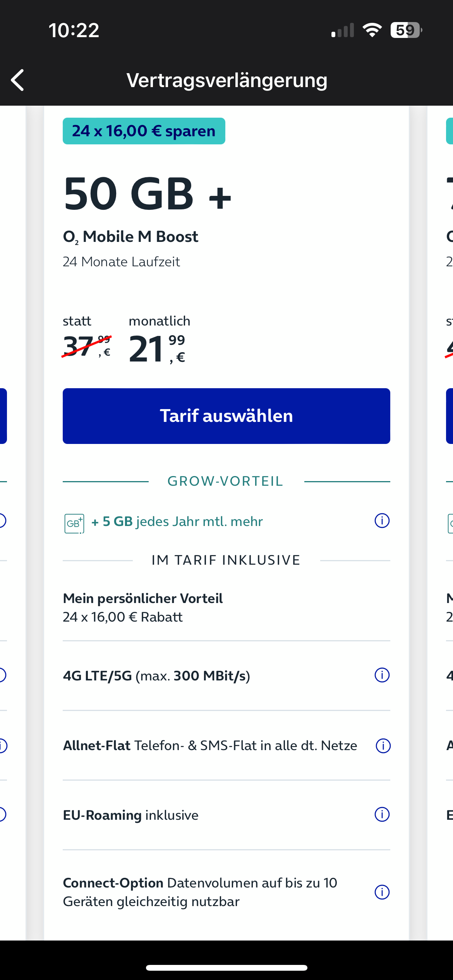The width and height of the screenshot is (453, 980).
Task: Tap the Mein persönlicher Vorteil row
Action: 226,607
